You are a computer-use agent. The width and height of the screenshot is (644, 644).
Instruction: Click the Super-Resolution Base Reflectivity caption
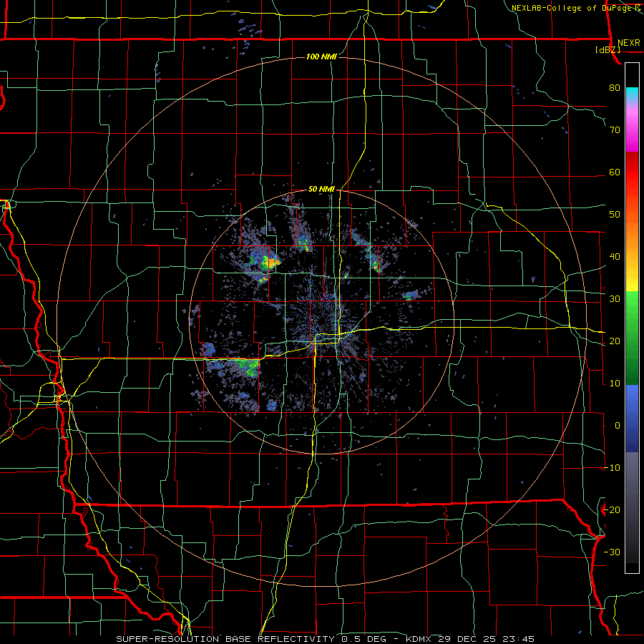[225, 639]
